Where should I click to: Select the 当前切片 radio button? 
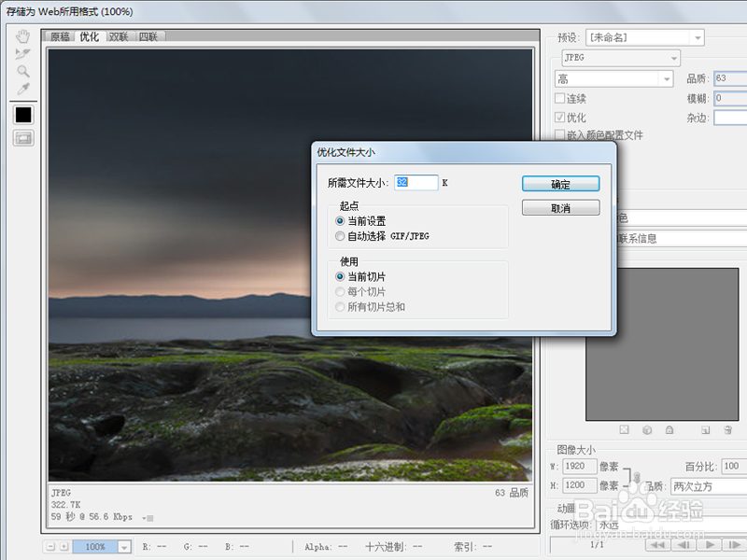tap(340, 276)
